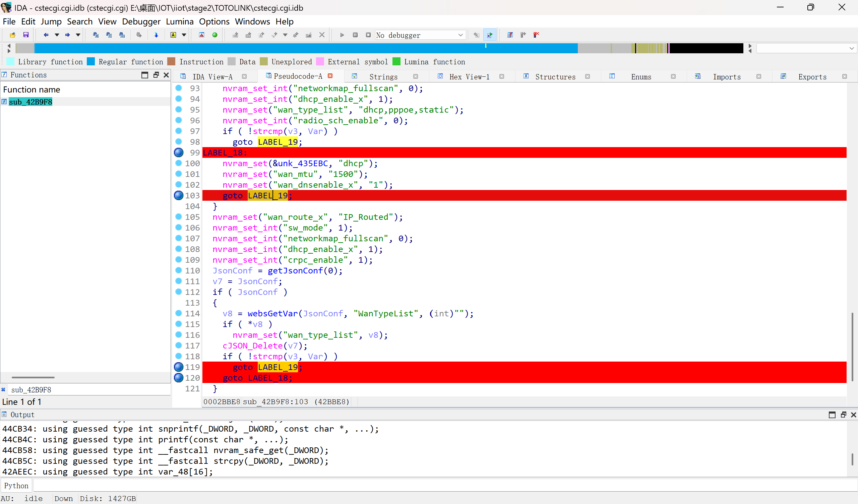Toggle breakpoint dot on line 97
The height and width of the screenshot is (504, 858).
(179, 131)
